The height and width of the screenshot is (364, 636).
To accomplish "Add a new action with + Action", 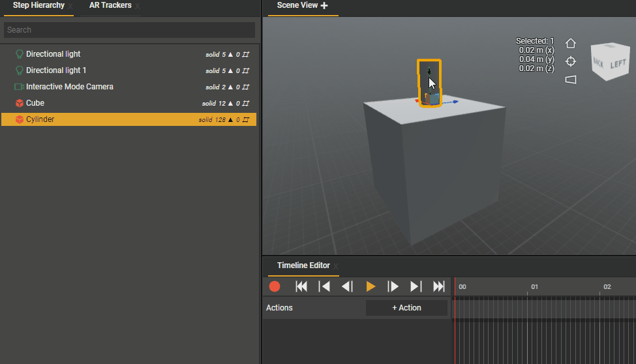I will (406, 308).
